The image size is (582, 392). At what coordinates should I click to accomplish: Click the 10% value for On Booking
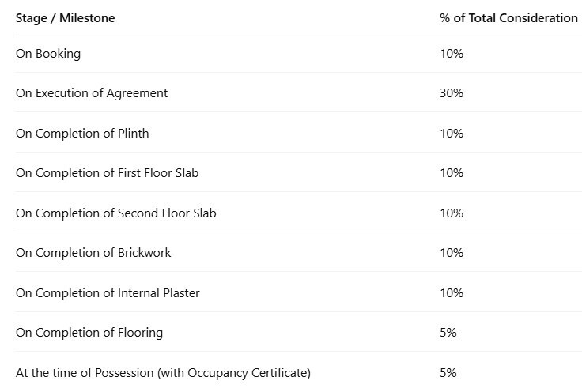pos(452,54)
